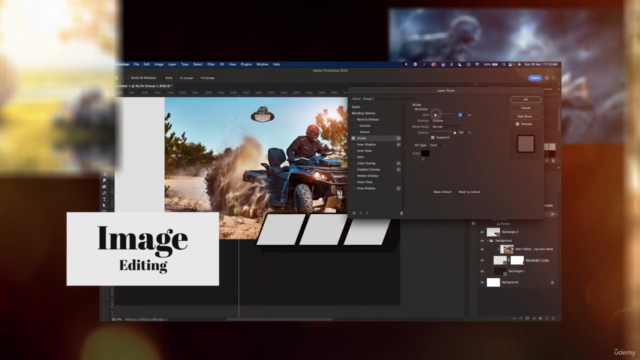Add another Color Overlay with plus icon
Image resolution: width=640 pixels, height=360 pixels.
[398, 163]
